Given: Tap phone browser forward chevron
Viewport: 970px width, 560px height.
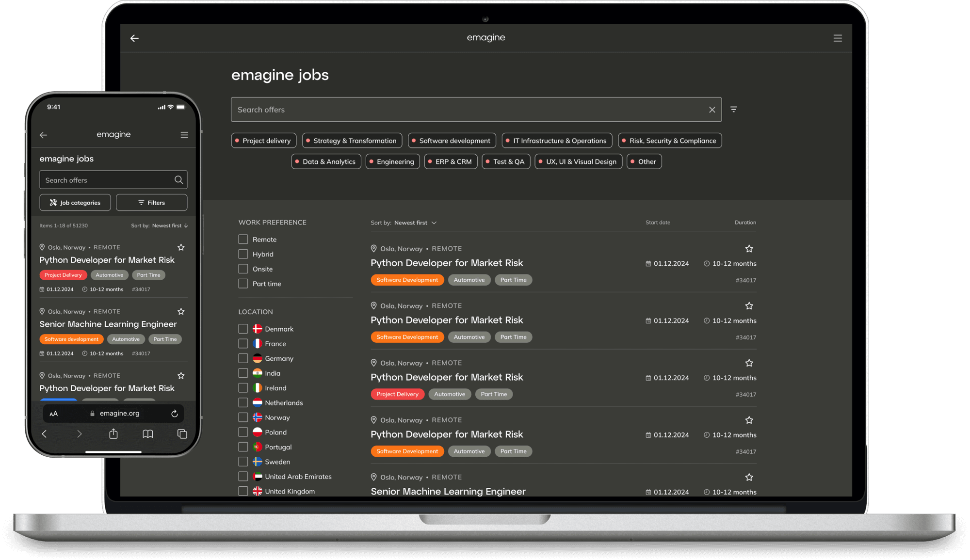Looking at the screenshot, I should pos(80,434).
